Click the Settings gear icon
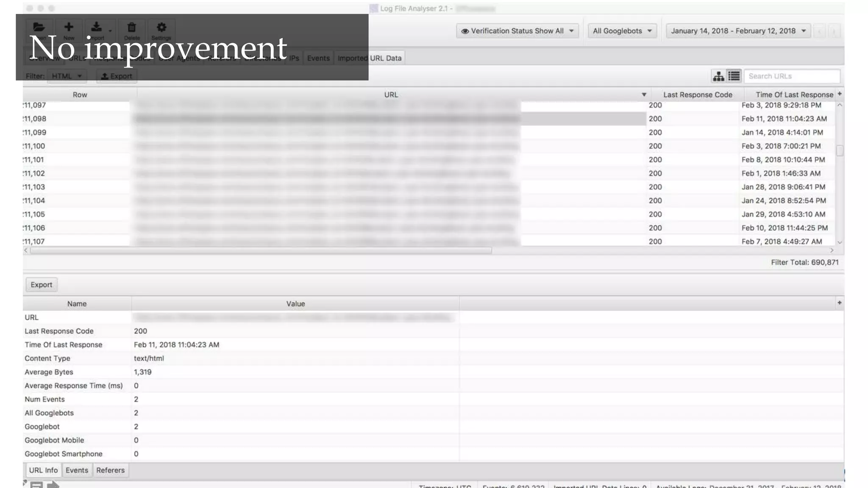The height and width of the screenshot is (488, 868). pyautogui.click(x=161, y=28)
